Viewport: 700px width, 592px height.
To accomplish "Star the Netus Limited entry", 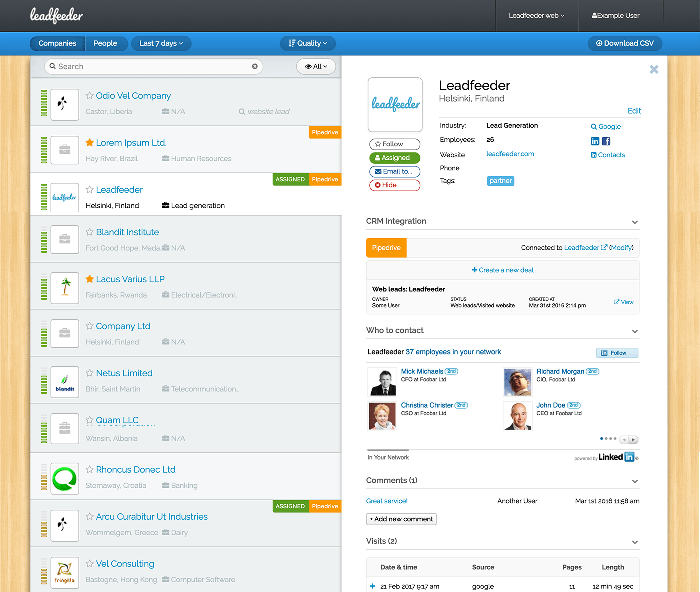I will 90,373.
